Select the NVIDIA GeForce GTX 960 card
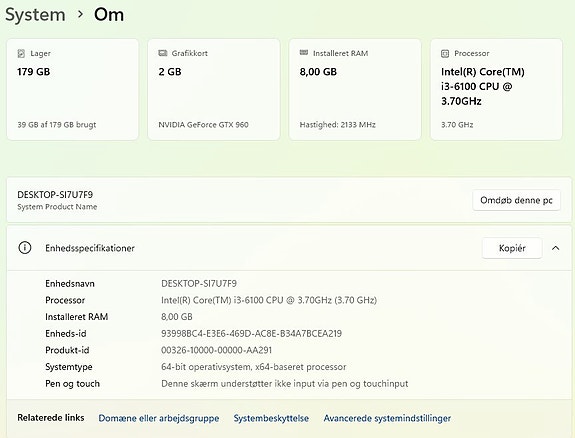The image size is (575, 438). [214, 90]
